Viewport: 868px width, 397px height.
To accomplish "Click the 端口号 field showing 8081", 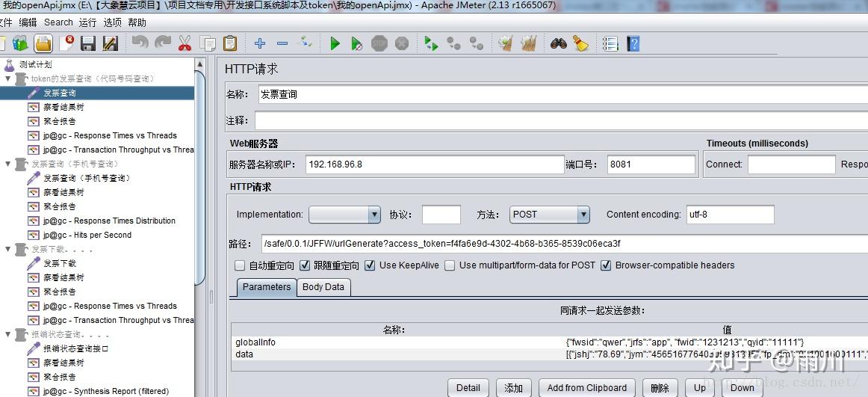I will 651,164.
